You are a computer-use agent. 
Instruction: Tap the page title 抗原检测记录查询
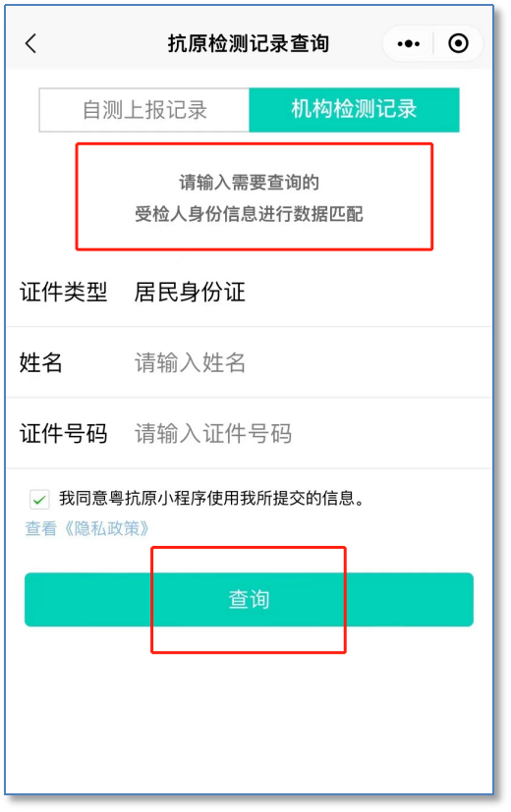249,43
